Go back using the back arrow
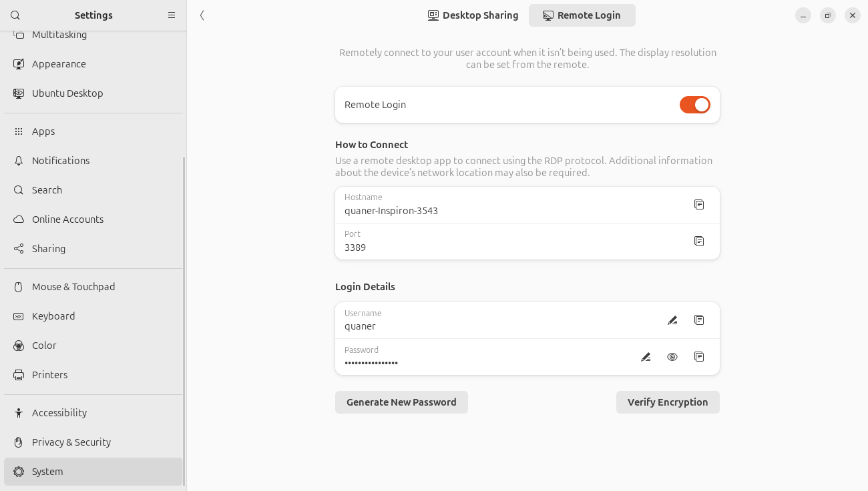868x491 pixels. (202, 15)
